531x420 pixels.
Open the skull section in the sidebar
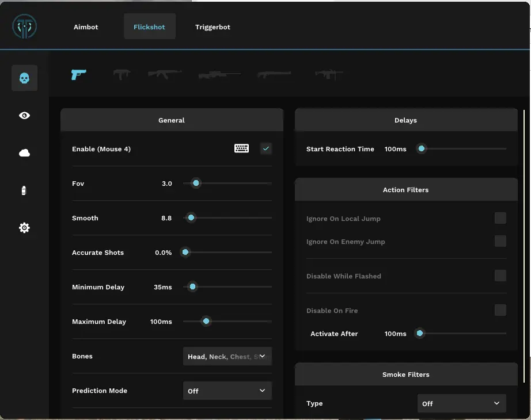24,78
